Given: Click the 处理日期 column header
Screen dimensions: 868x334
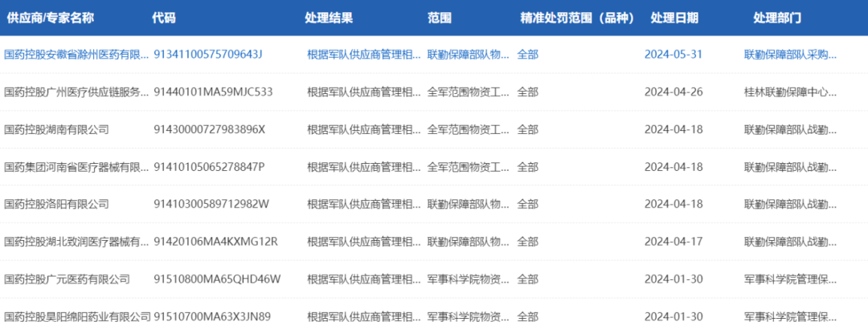Looking at the screenshot, I should [x=674, y=18].
